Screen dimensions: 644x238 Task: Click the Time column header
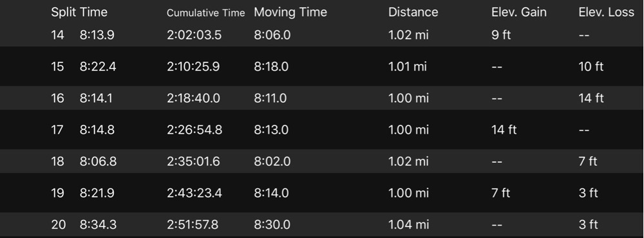[93, 12]
